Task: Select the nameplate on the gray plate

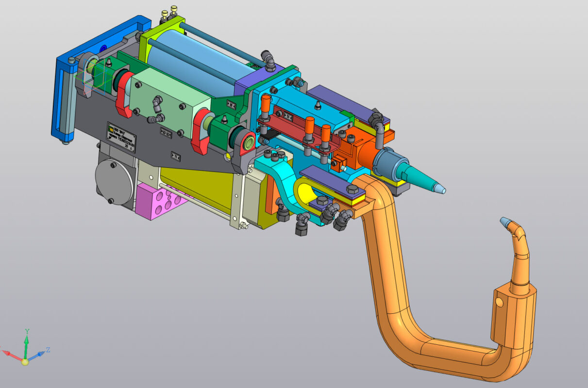Action: click(121, 137)
